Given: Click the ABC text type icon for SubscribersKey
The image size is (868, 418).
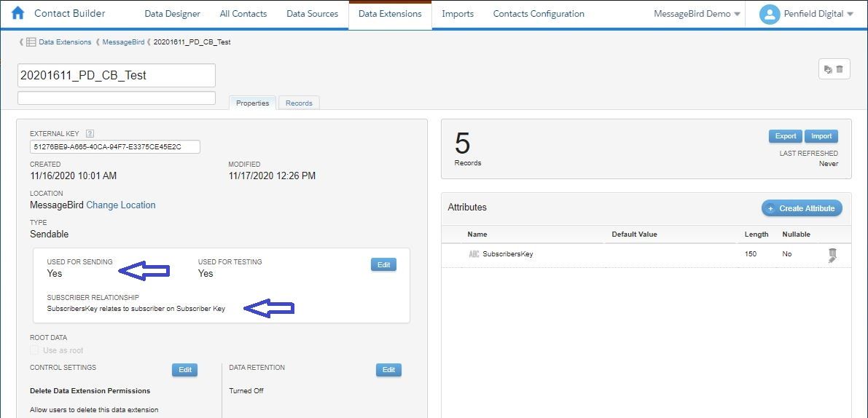Looking at the screenshot, I should tap(474, 254).
